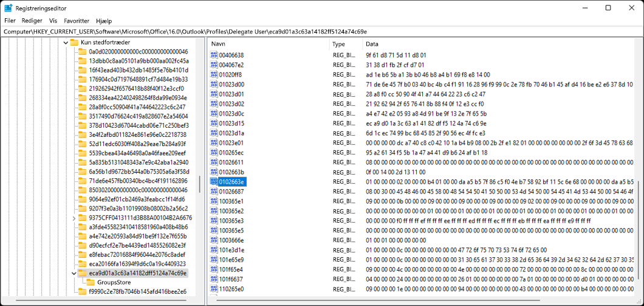Click binary value icon of 01023d1a
This screenshot has width=644, height=306.
(214, 133)
